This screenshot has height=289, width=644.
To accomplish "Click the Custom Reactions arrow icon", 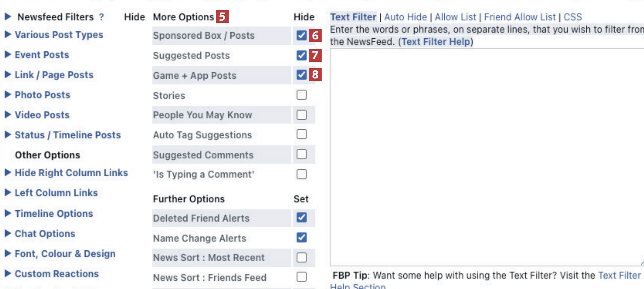I will [x=8, y=273].
